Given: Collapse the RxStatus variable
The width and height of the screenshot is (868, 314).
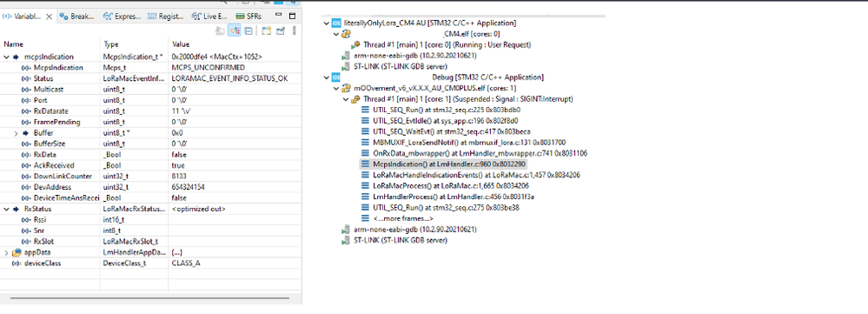Looking at the screenshot, I should [x=6, y=209].
